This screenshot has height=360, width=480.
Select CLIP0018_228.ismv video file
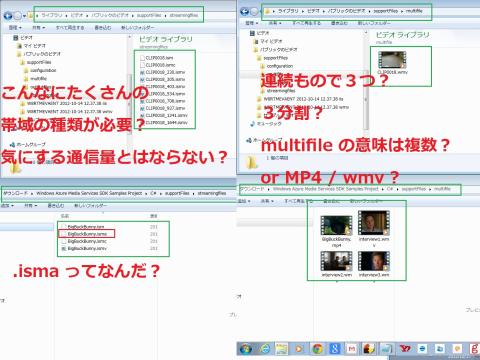pos(162,72)
